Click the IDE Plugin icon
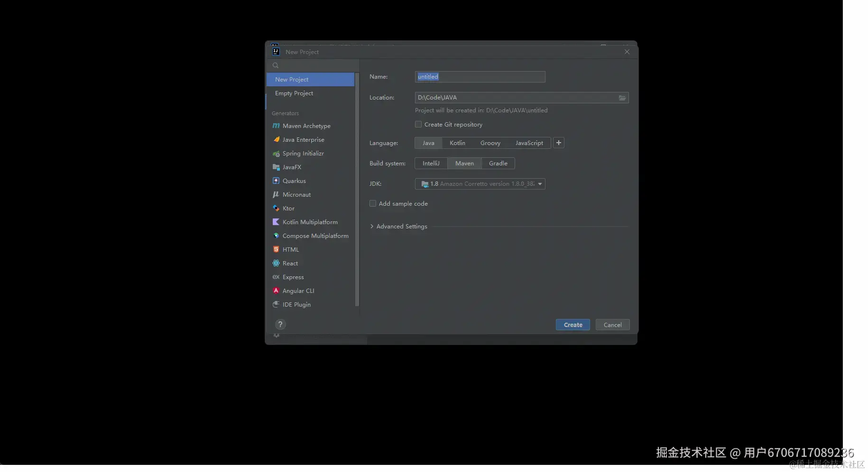This screenshot has height=472, width=868. coord(276,304)
